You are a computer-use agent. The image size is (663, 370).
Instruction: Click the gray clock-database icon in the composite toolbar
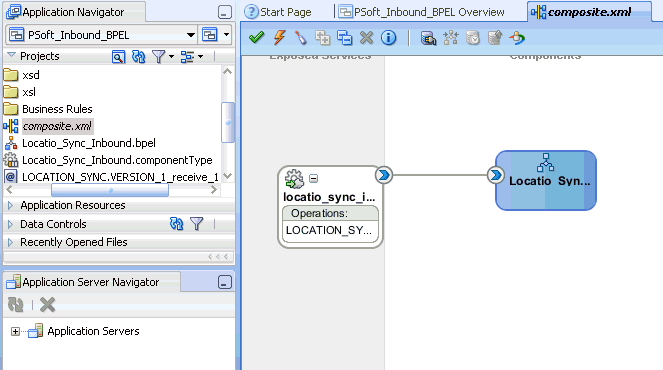473,38
